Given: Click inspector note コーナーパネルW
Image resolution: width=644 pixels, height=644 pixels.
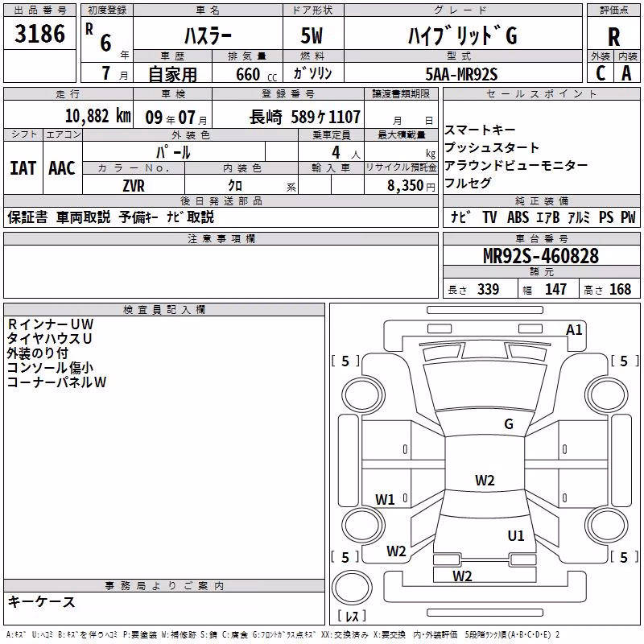Looking at the screenshot, I should pyautogui.click(x=56, y=382).
